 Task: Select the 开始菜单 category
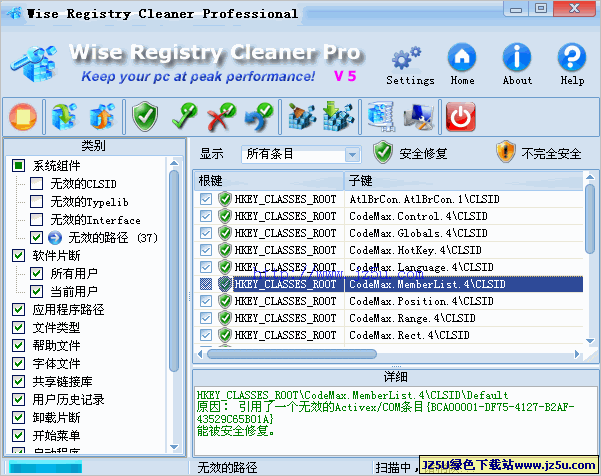point(56,436)
